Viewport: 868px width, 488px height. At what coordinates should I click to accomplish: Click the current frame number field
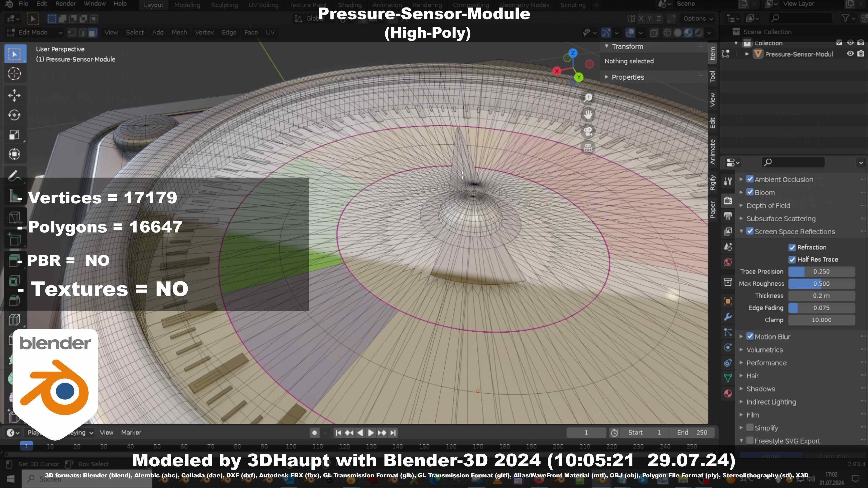pos(586,432)
